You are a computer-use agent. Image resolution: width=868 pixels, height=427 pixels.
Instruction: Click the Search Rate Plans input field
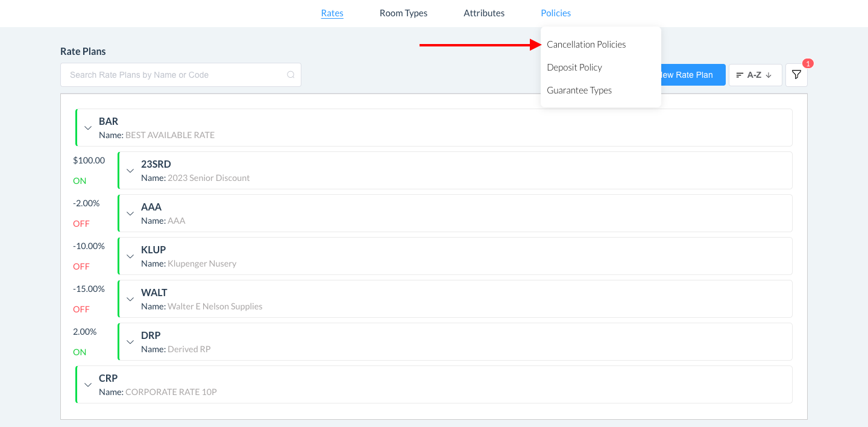[175, 75]
